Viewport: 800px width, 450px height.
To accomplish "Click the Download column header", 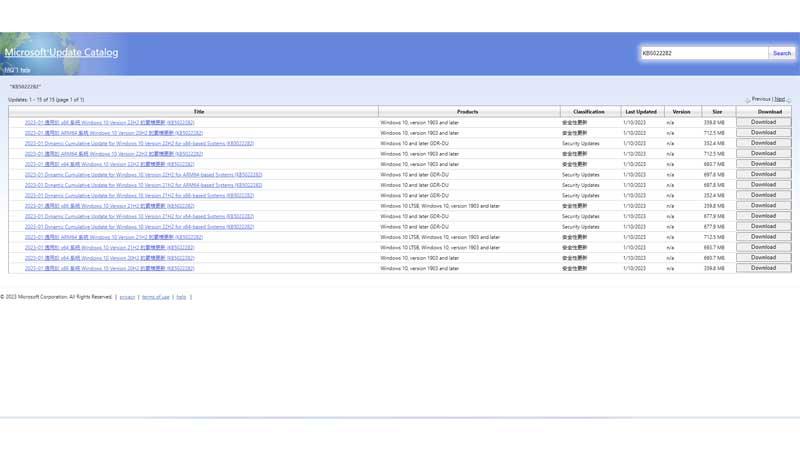I will (x=769, y=112).
